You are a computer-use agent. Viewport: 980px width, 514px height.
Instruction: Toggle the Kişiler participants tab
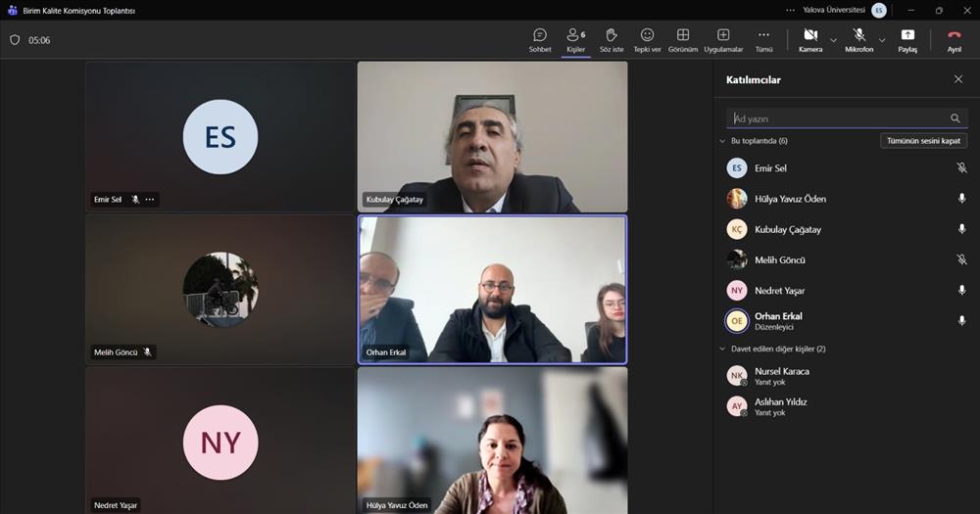576,37
